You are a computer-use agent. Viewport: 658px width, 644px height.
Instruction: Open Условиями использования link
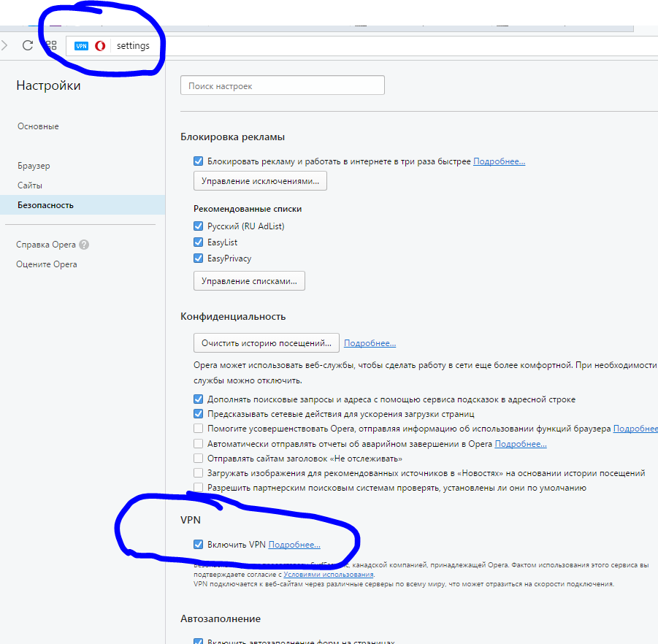click(x=329, y=575)
